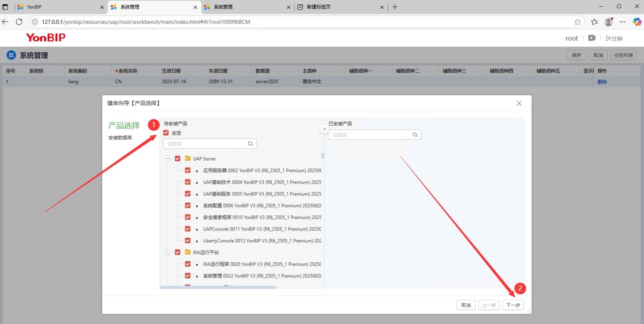644x324 pixels.
Task: Uncheck the 应用服务器 0002 product checkbox
Action: click(x=187, y=170)
